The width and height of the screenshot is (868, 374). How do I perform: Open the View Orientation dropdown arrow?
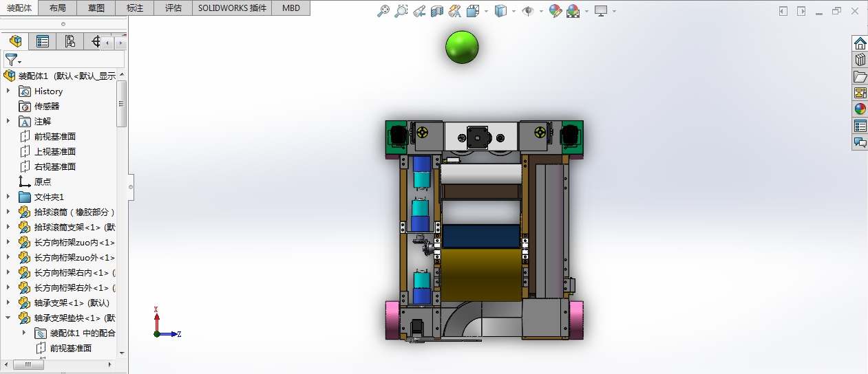coord(486,11)
